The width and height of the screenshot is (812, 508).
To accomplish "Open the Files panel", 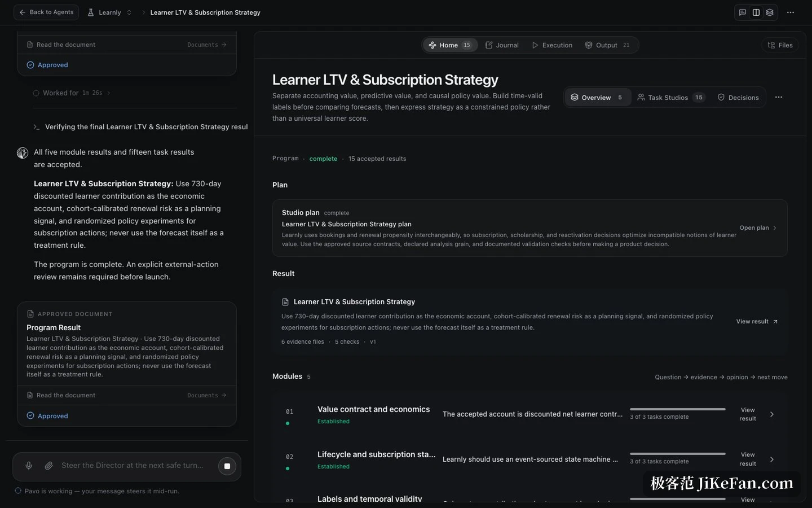I will point(780,45).
